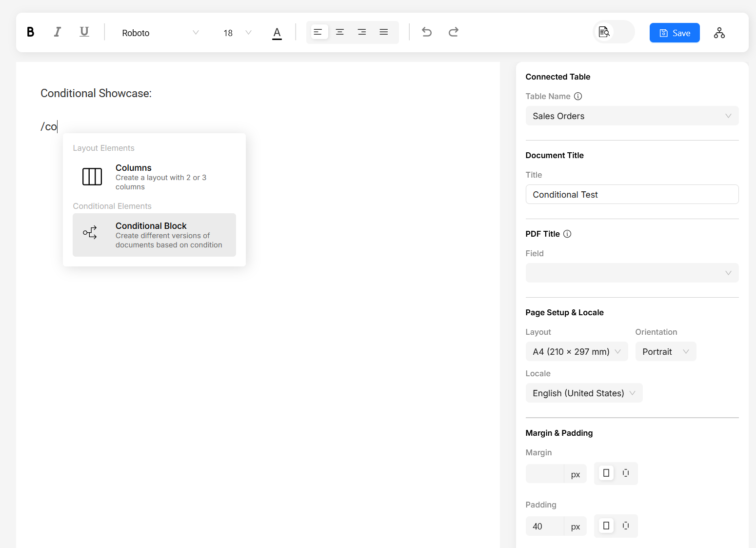Click the Conditional Elements group label
This screenshot has width=756, height=548.
pos(112,206)
